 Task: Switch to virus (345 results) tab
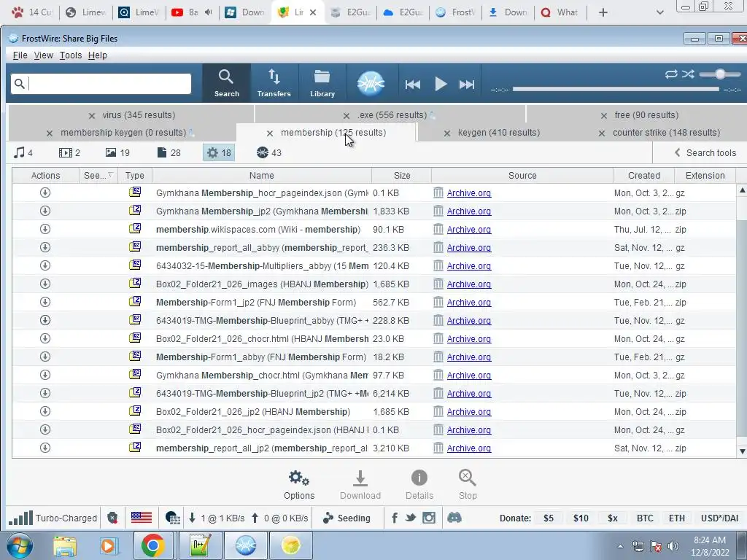point(138,114)
